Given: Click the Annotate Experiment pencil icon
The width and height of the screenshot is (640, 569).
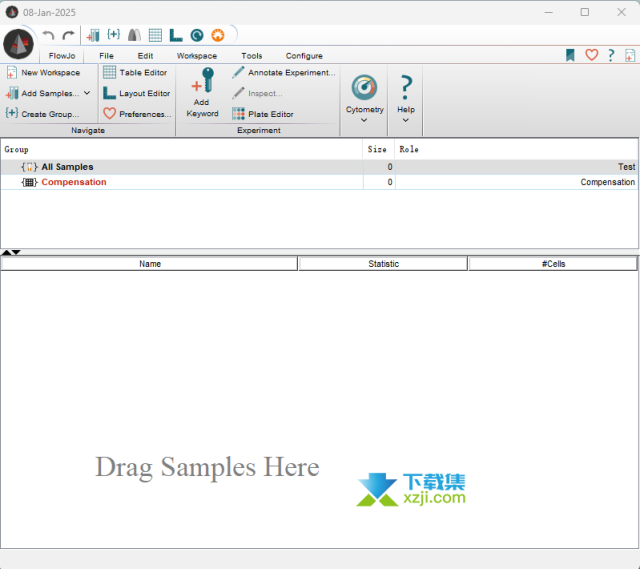Looking at the screenshot, I should (238, 72).
